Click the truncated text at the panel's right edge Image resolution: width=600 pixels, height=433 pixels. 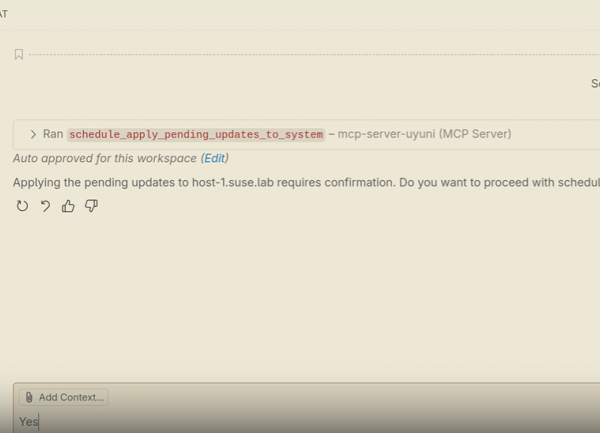point(594,84)
